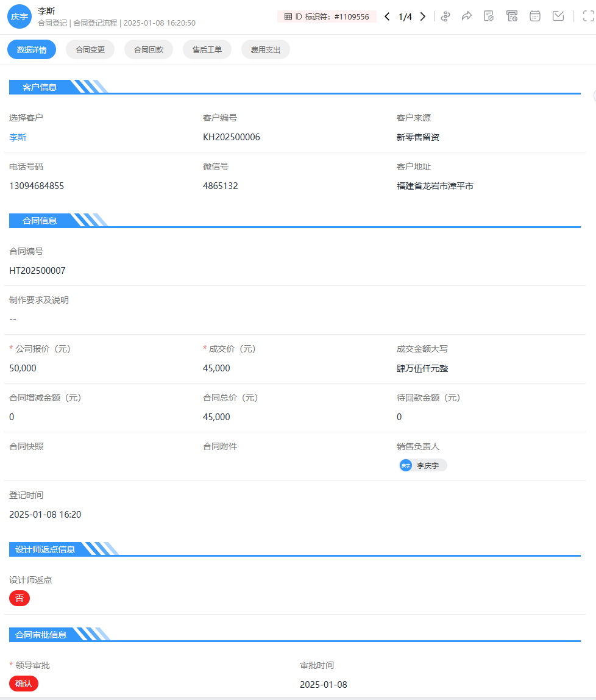This screenshot has width=596, height=700.
Task: Switch to 数据详情 tab
Action: tap(32, 50)
